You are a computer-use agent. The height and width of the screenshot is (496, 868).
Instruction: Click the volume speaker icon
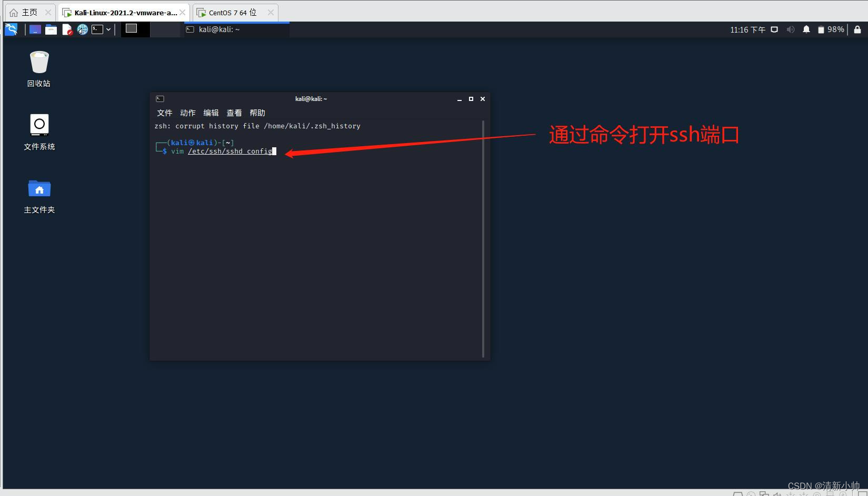(790, 30)
